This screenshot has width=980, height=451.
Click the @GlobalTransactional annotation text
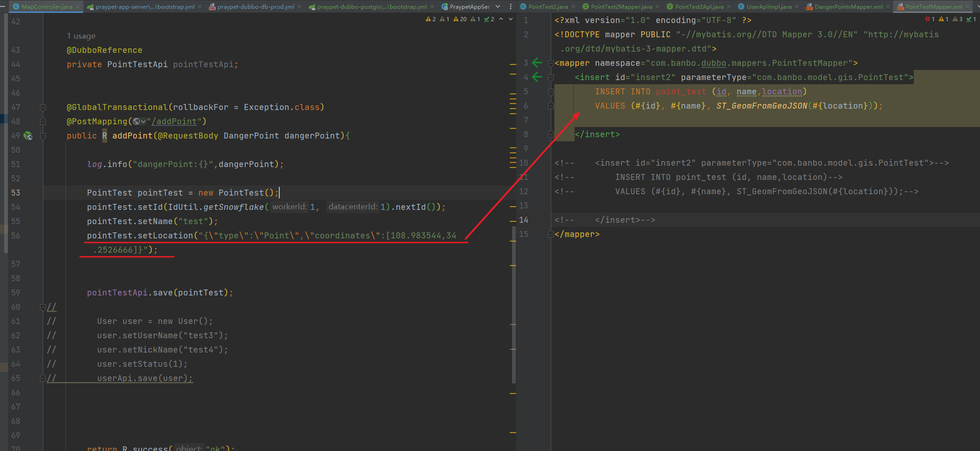tap(117, 107)
